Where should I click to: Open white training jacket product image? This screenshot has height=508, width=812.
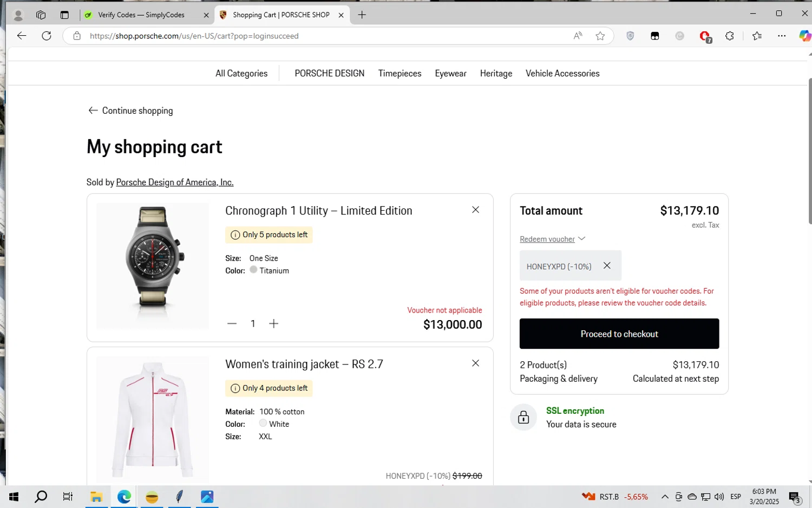pyautogui.click(x=153, y=420)
